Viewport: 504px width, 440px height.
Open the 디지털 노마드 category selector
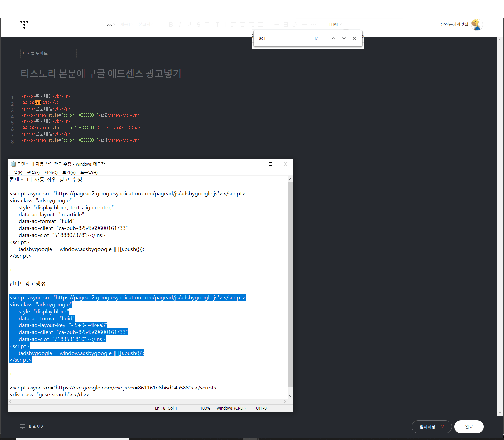point(49,53)
